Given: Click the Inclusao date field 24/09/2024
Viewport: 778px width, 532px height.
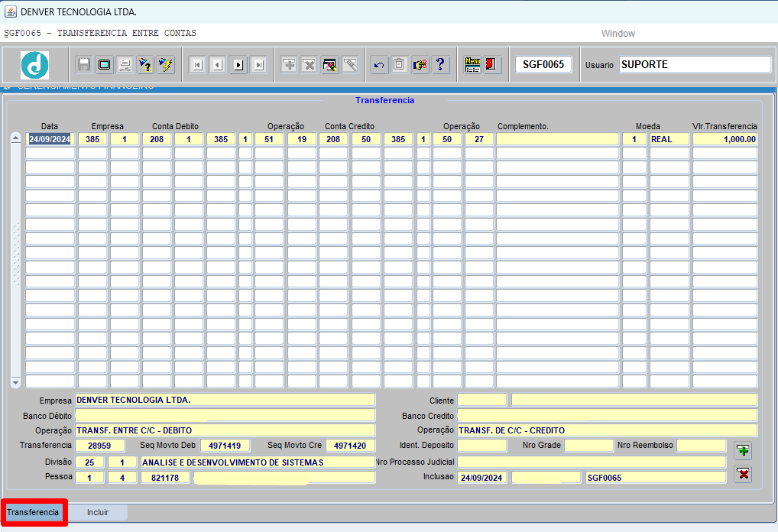Looking at the screenshot, I should coord(481,478).
